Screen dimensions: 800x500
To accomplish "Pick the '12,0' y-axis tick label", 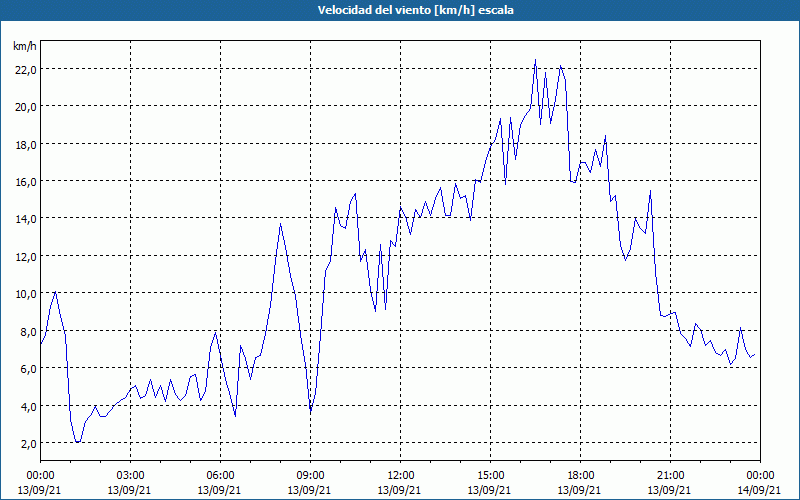I will pyautogui.click(x=26, y=257).
